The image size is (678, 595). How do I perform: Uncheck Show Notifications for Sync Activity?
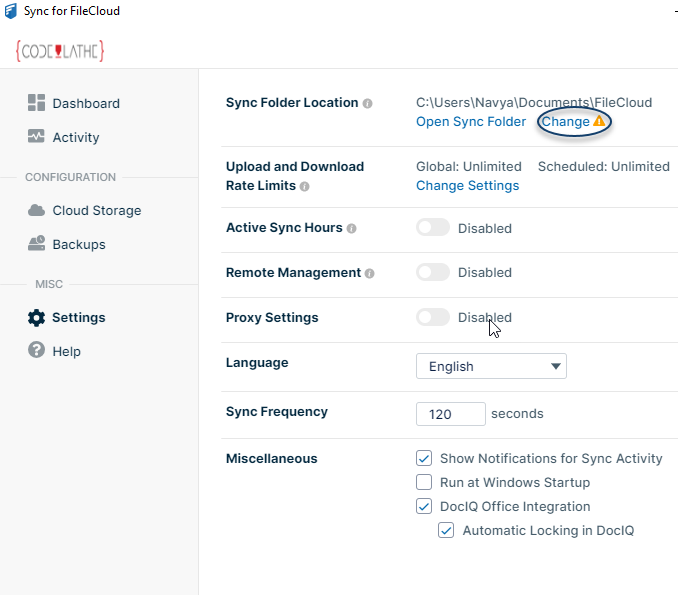tap(424, 458)
